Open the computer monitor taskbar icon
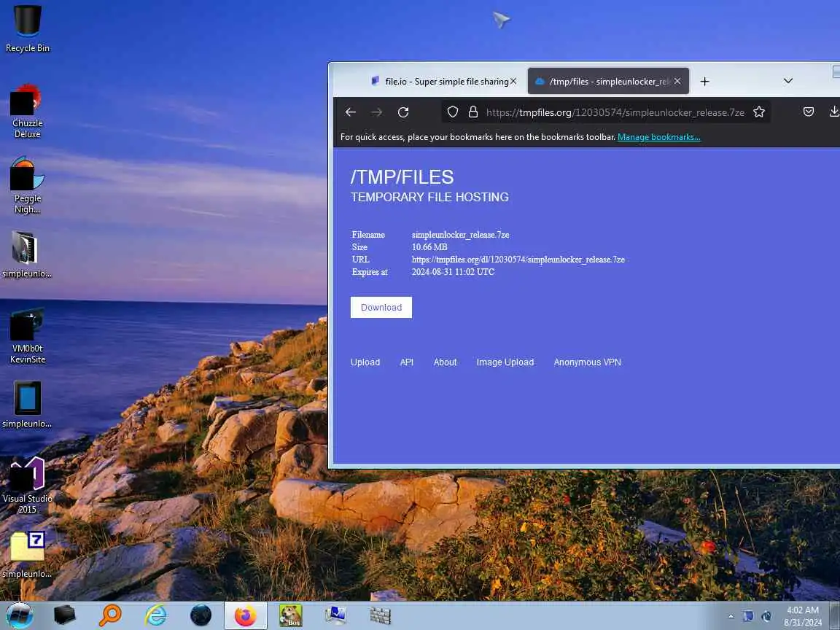Viewport: 840px width, 630px height. coord(336,615)
